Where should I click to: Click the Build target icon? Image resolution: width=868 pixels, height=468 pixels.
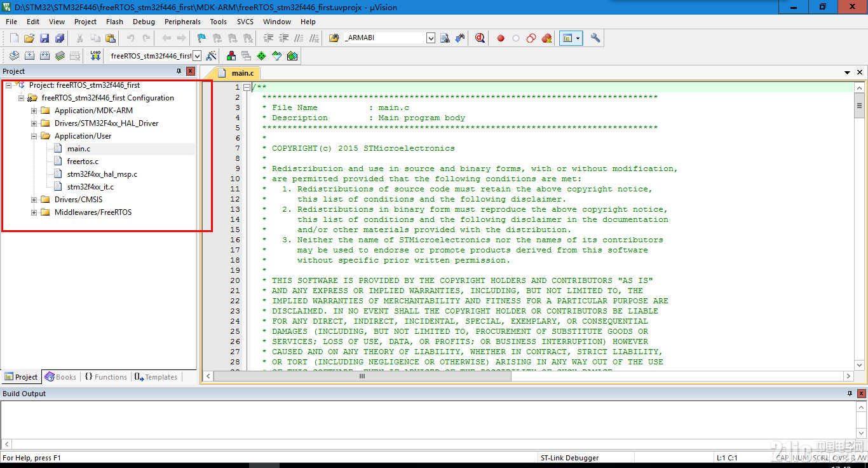coord(29,56)
